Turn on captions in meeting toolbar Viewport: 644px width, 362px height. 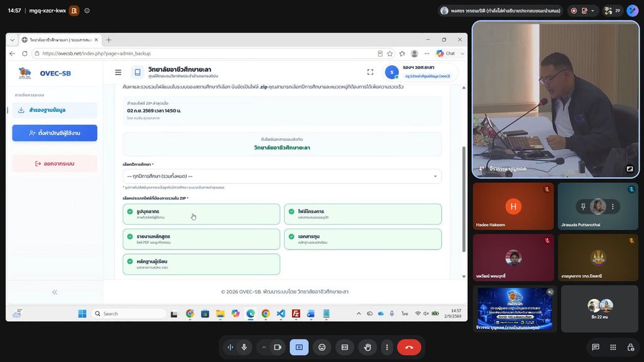pyautogui.click(x=345, y=347)
